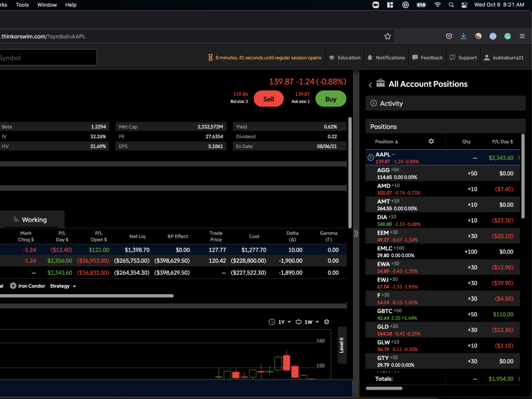Click the candle interval icon next to 1W
Screen dimensions: 532x399
coord(298,322)
